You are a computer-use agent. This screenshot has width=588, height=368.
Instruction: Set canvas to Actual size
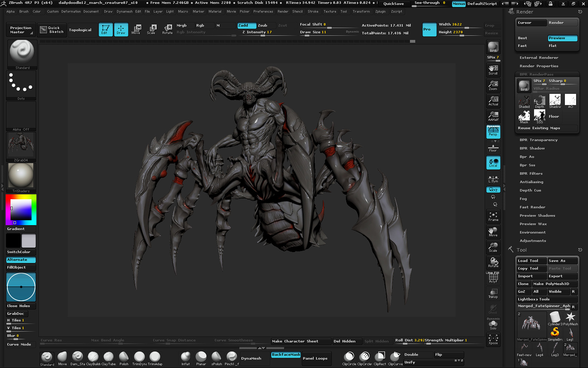(493, 101)
